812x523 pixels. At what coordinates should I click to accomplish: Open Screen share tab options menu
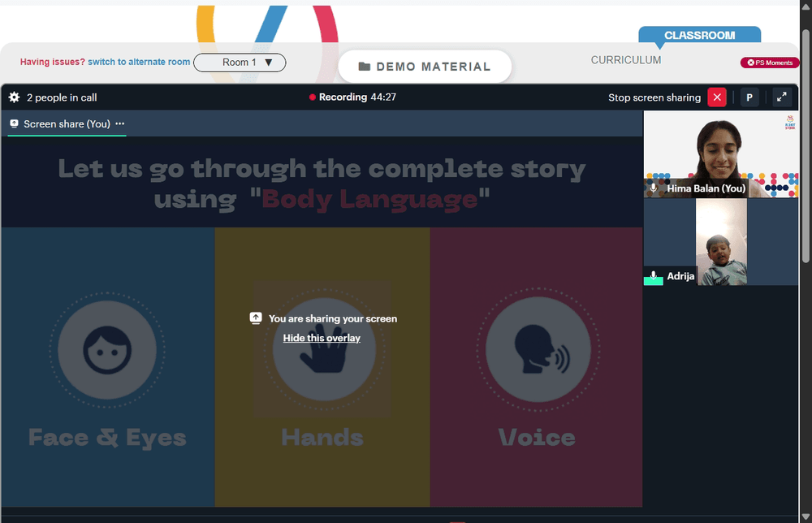[x=120, y=123]
